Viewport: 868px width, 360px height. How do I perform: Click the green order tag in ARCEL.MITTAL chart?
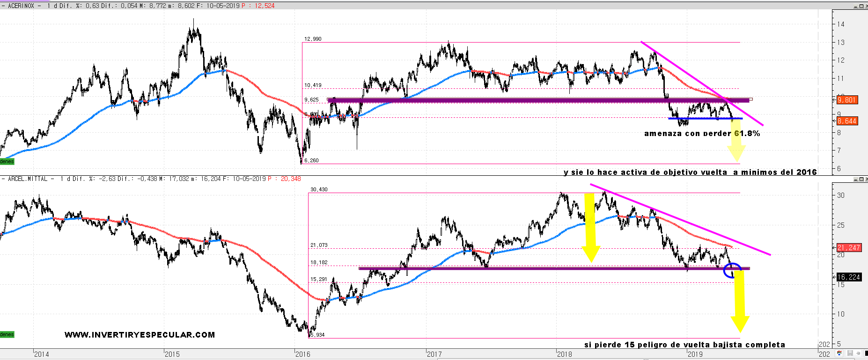click(x=7, y=334)
